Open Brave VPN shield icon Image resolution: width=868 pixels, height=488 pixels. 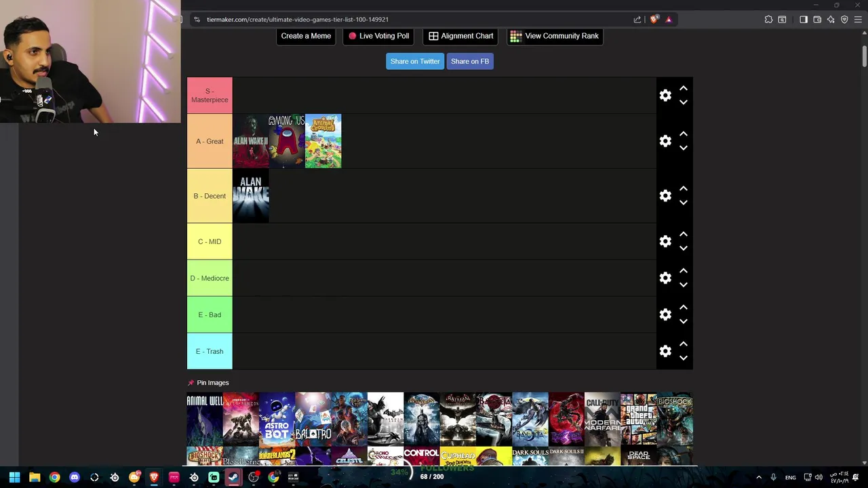[x=844, y=20]
